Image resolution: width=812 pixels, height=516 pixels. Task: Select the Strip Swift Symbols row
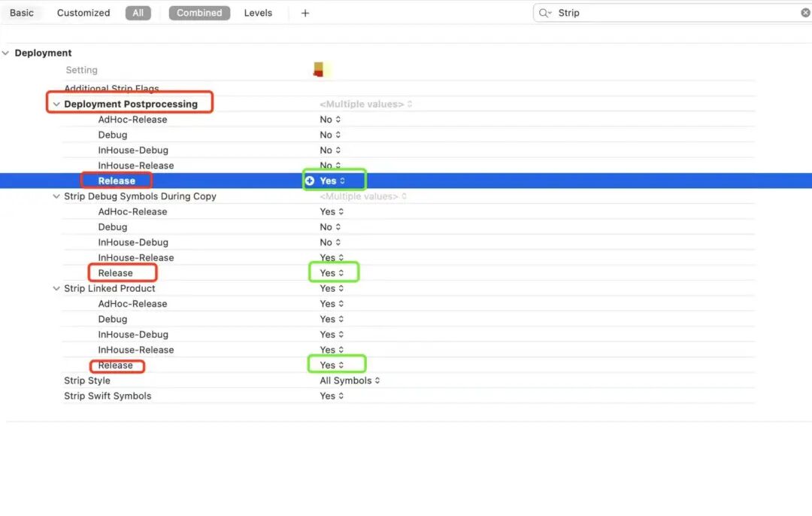tap(108, 396)
